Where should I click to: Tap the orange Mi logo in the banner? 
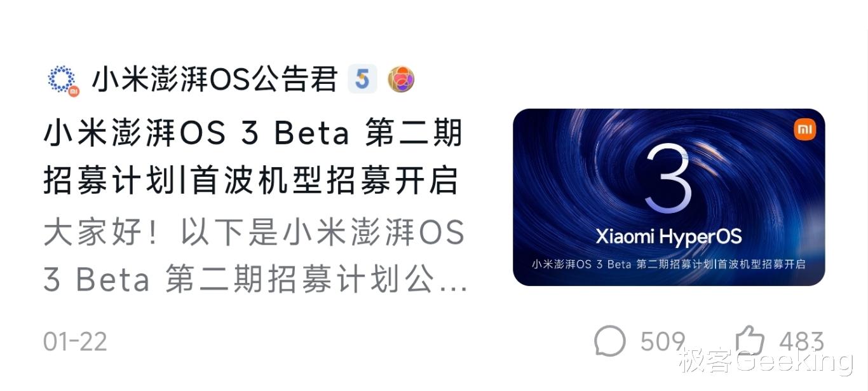[x=805, y=130]
